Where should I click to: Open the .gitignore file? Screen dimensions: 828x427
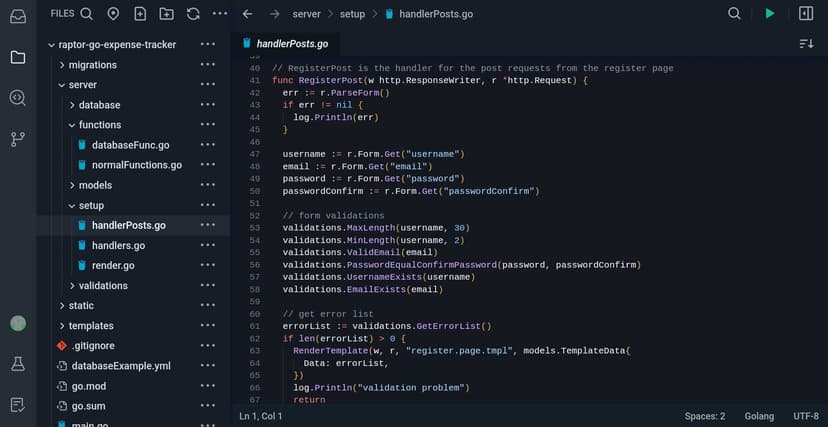click(x=93, y=346)
